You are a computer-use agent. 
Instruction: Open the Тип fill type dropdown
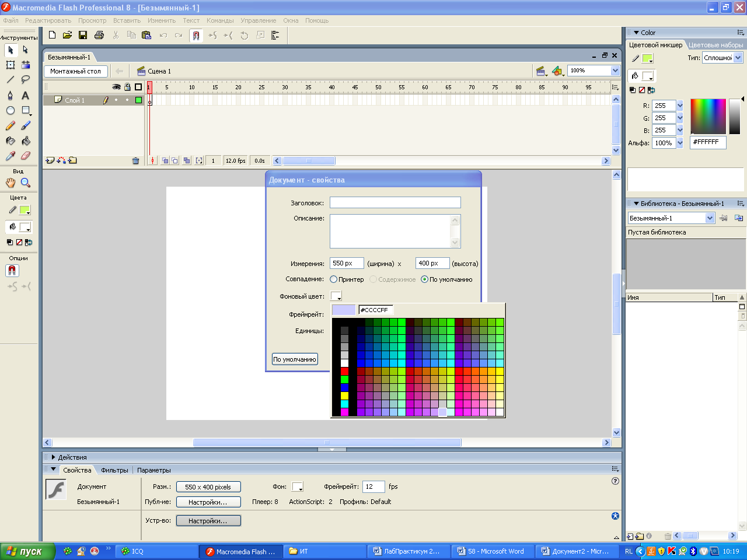[x=738, y=58]
